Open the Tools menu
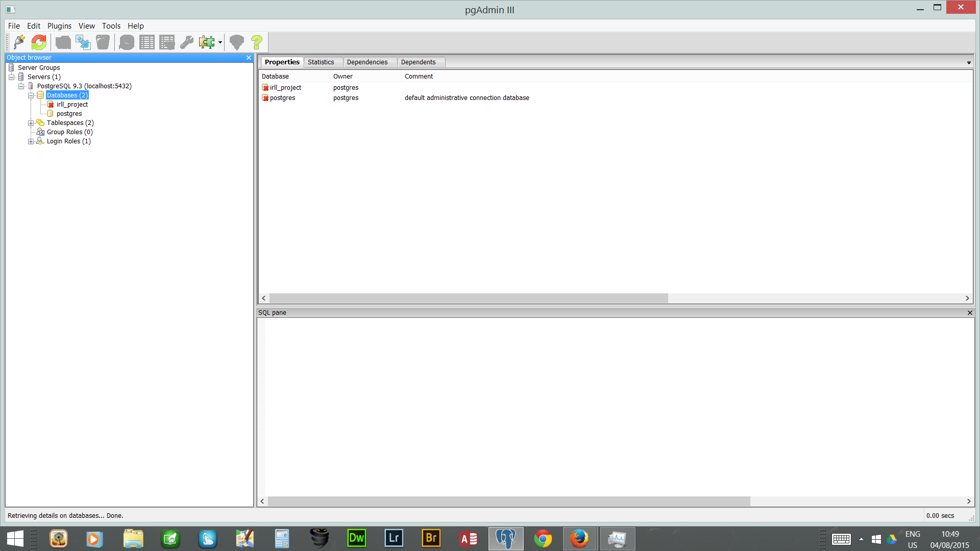The height and width of the screenshot is (551, 980). coord(111,26)
